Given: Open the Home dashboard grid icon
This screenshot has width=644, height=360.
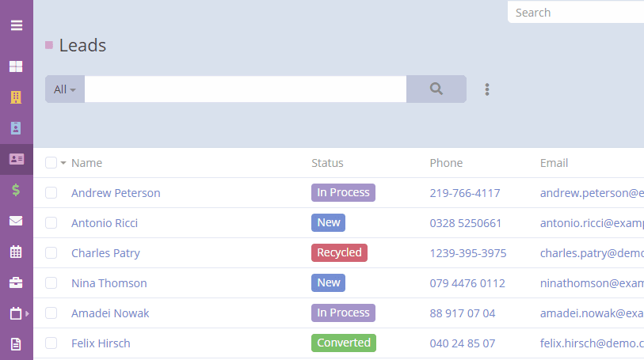Looking at the screenshot, I should click(x=16, y=66).
